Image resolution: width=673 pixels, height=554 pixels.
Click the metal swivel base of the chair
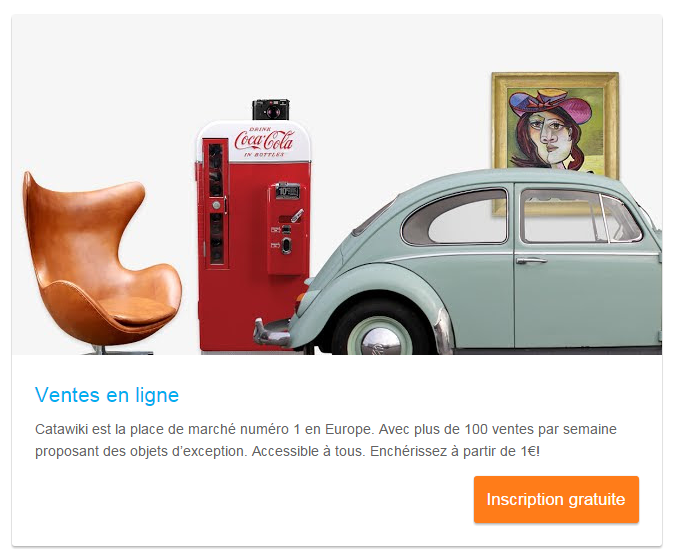coord(119,350)
